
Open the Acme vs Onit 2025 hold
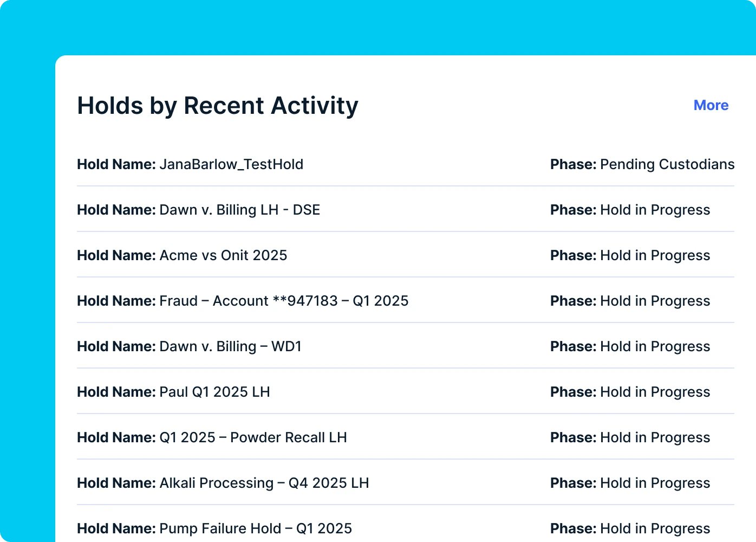click(223, 255)
